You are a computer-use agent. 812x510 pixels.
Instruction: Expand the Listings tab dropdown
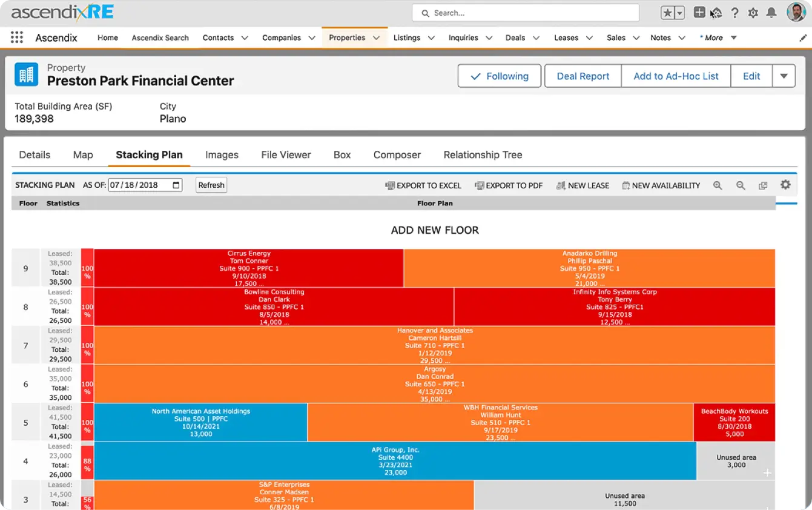[431, 38]
